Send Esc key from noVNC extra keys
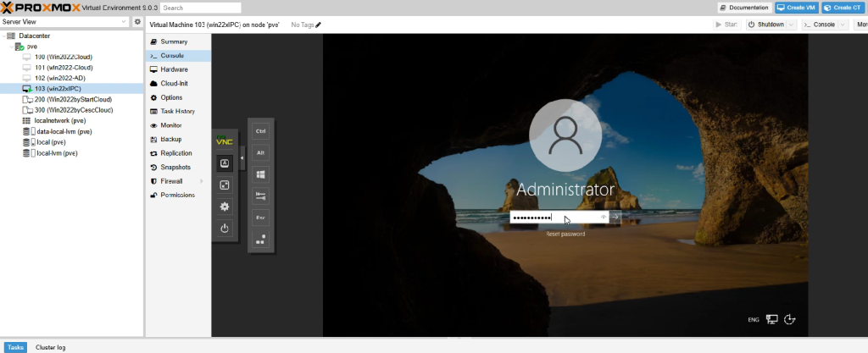 click(x=261, y=218)
